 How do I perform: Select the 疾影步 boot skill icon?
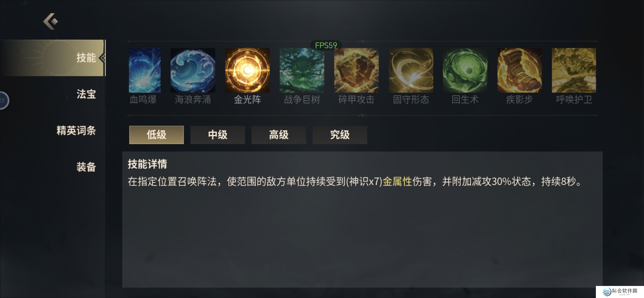[520, 70]
